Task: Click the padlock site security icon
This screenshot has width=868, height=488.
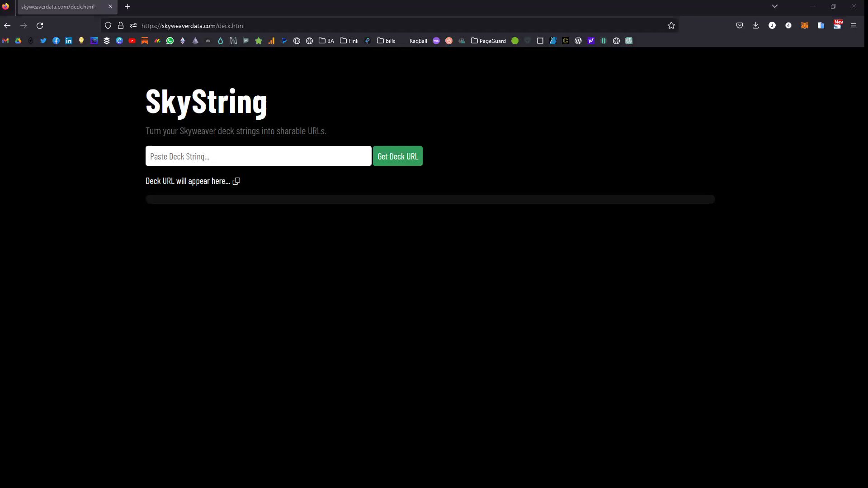Action: [121, 26]
